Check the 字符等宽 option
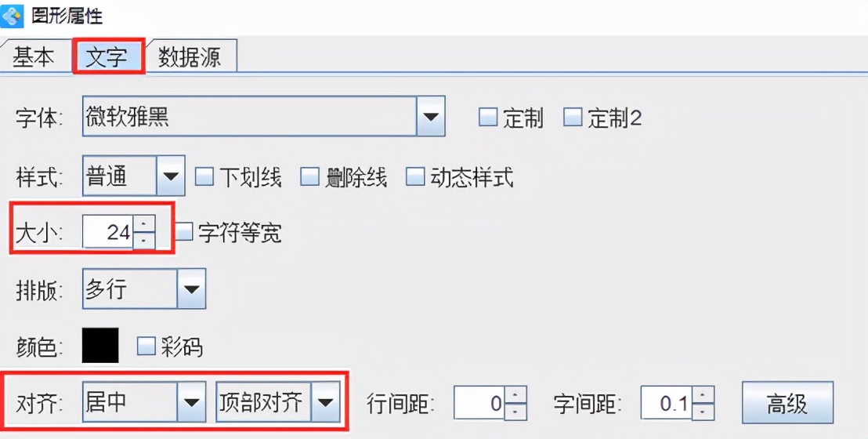 click(184, 232)
